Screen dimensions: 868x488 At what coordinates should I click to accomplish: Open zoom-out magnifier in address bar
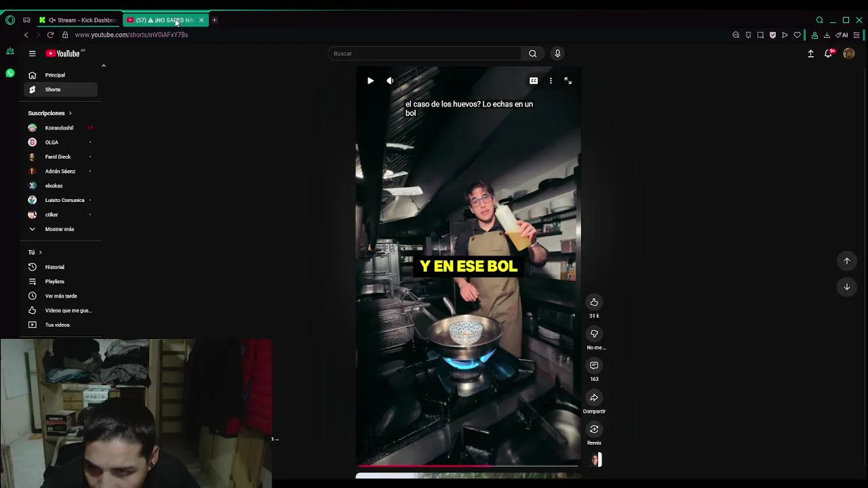[x=736, y=35]
